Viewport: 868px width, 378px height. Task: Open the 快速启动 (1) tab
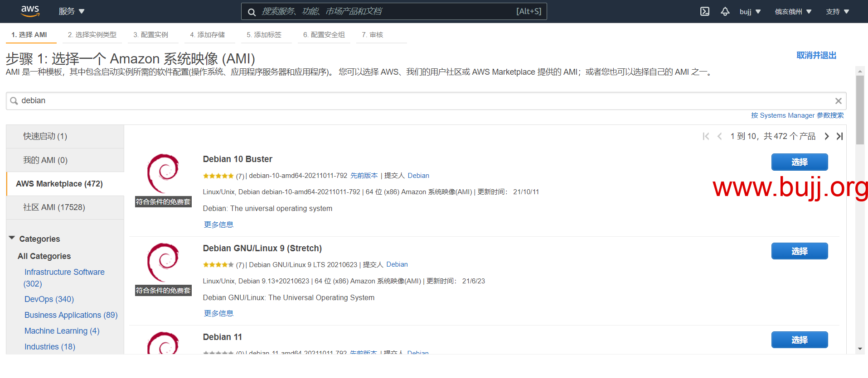65,136
